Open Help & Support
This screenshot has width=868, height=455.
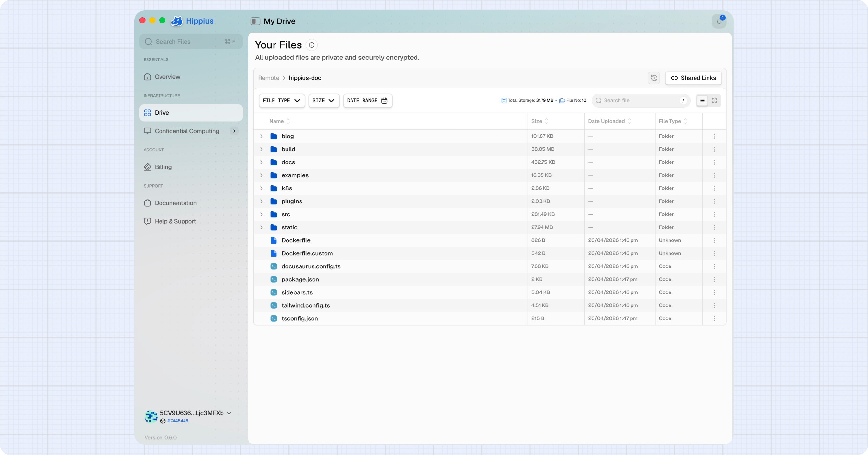191,221
